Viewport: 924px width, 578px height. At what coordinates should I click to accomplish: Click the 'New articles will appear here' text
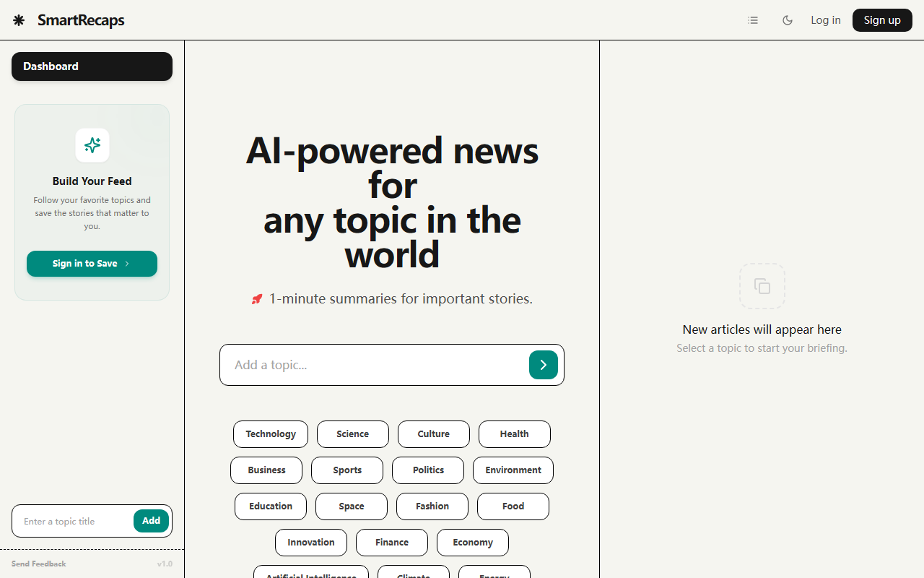[x=762, y=329]
